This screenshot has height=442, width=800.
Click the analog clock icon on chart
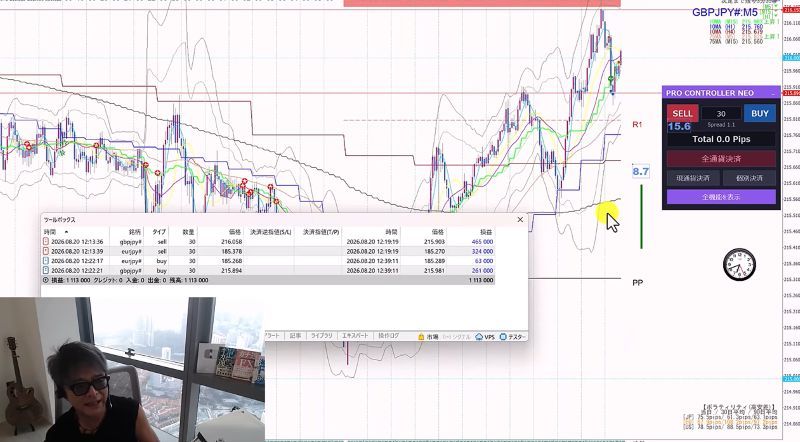[x=739, y=264]
